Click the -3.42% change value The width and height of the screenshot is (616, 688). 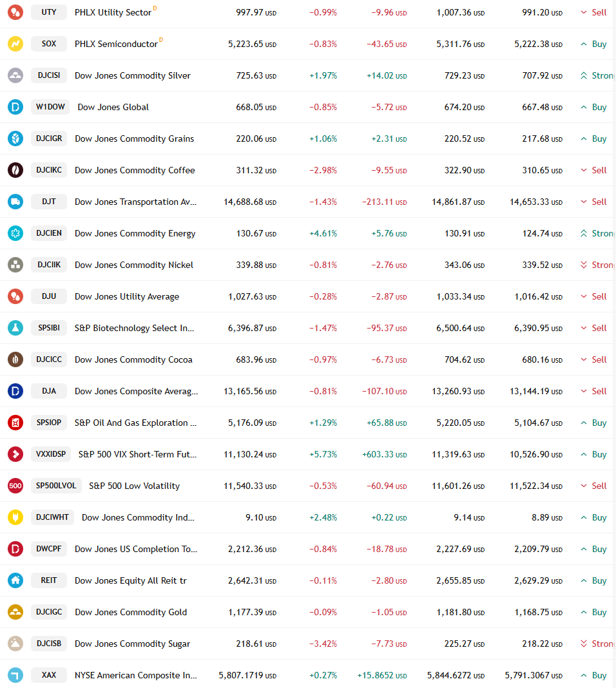pos(323,644)
